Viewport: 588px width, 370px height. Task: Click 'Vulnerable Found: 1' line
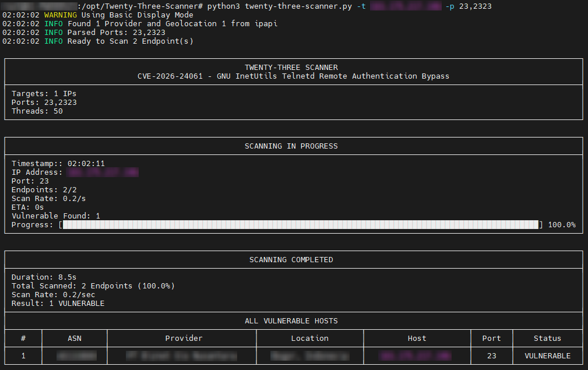coord(56,216)
